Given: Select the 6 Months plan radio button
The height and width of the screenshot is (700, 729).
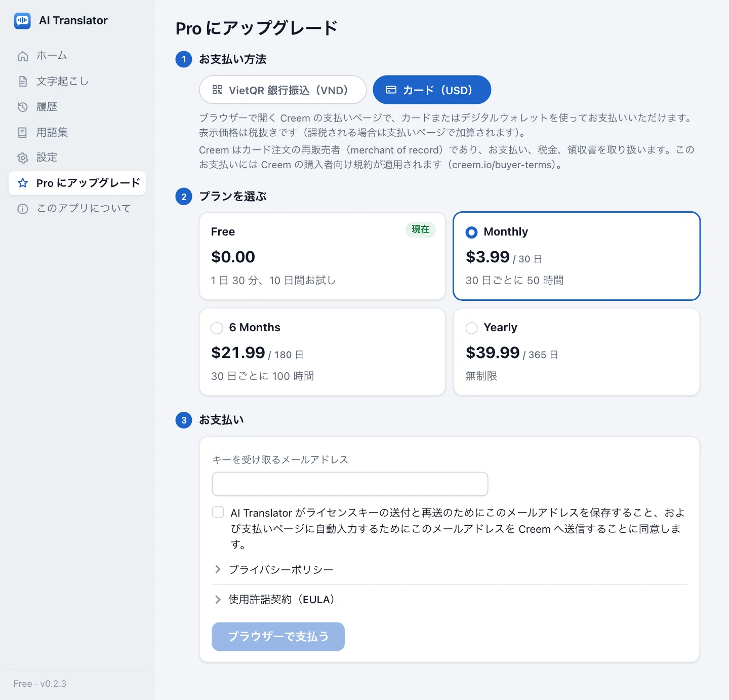Looking at the screenshot, I should 217,328.
